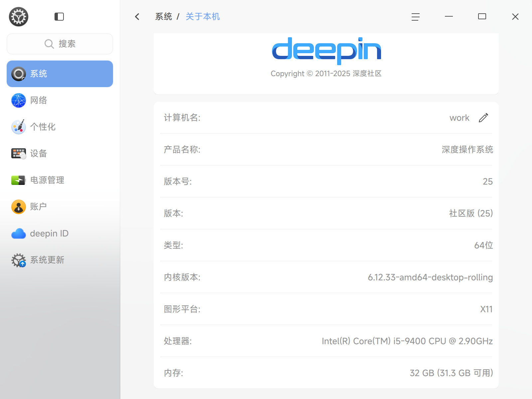Open 系统更新 system update section
532x399 pixels.
[60, 260]
